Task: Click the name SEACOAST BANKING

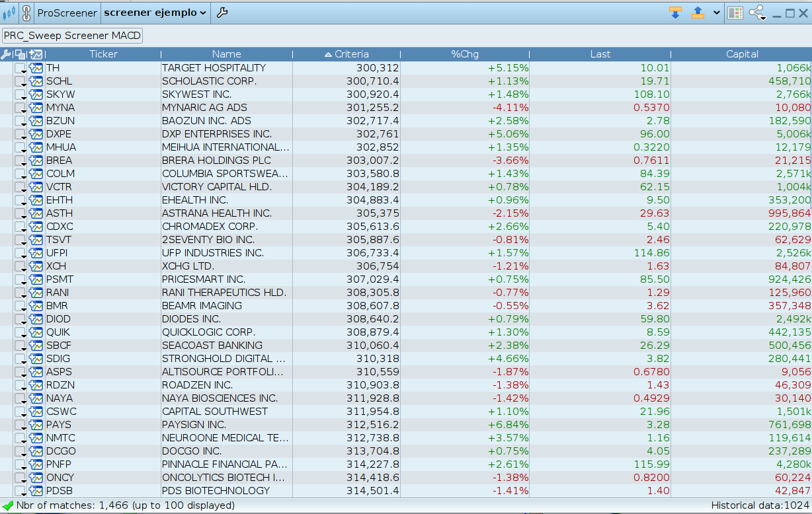Action: pos(212,346)
